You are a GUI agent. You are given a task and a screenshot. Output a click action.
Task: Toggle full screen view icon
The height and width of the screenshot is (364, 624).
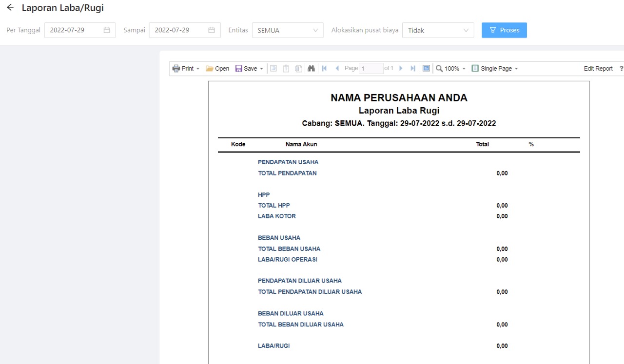tap(427, 69)
